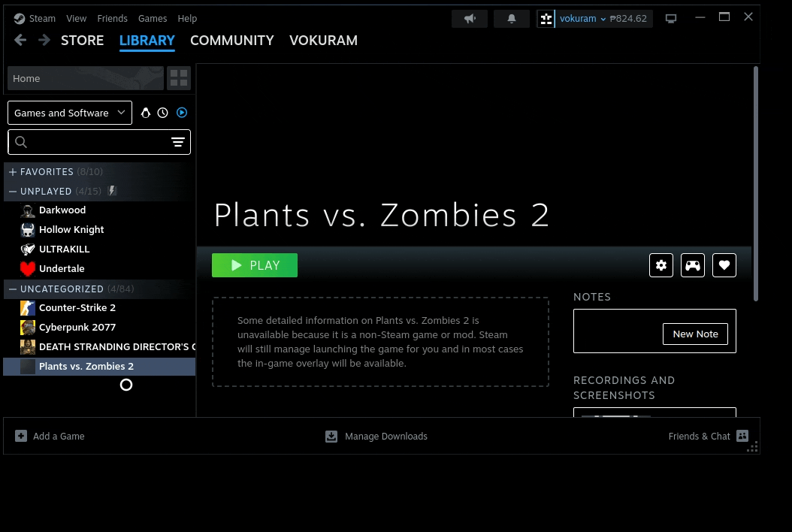792x532 pixels.
Task: Open the Help menu
Action: (187, 19)
